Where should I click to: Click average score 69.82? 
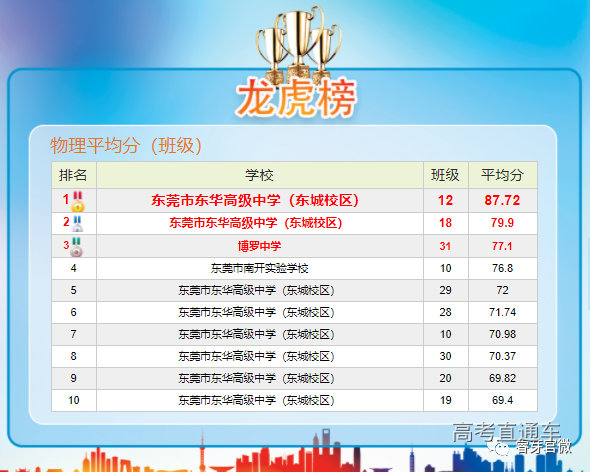tap(502, 378)
